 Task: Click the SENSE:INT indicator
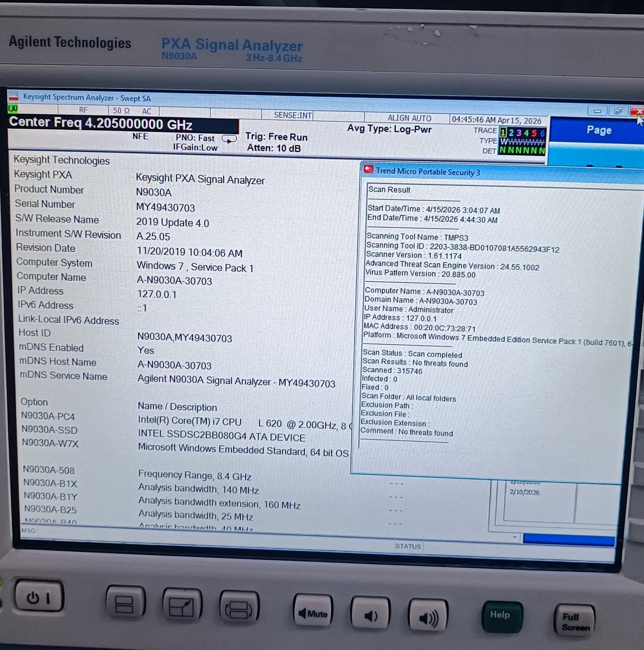(x=293, y=115)
